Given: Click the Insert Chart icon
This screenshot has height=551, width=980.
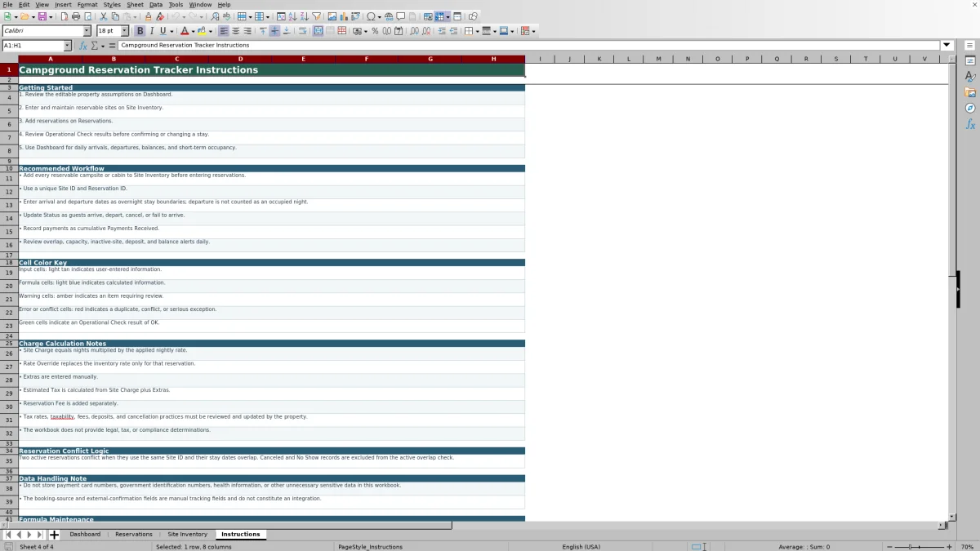Looking at the screenshot, I should [x=343, y=16].
